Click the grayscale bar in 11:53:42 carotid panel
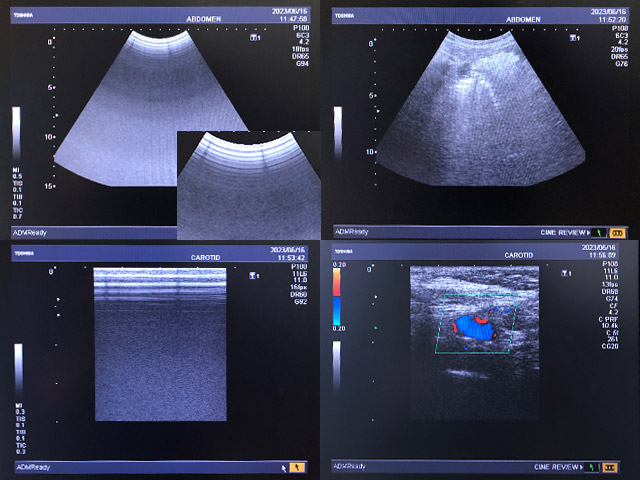This screenshot has height=480, width=640. [x=19, y=370]
